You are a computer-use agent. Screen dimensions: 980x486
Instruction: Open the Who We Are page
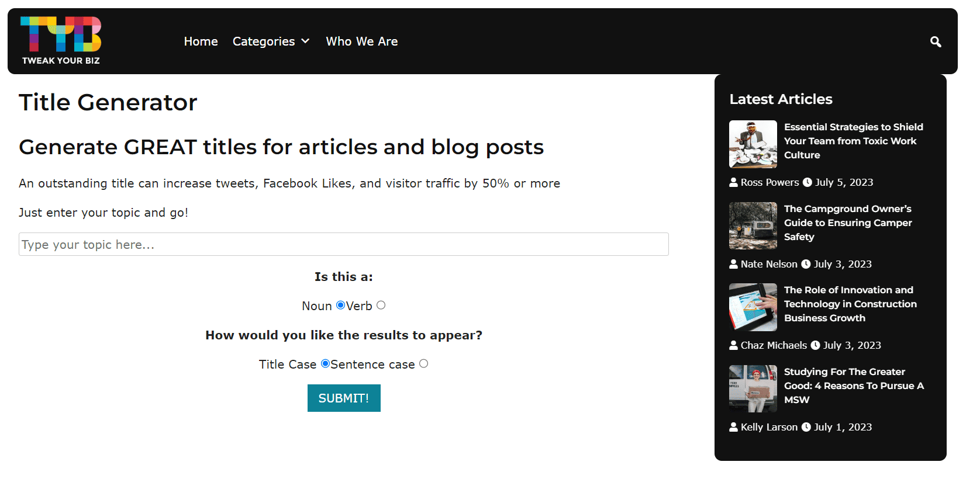362,41
